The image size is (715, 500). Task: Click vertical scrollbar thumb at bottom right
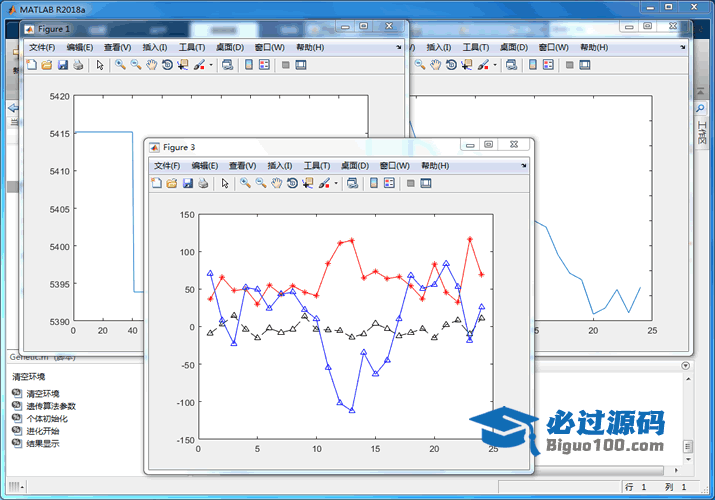click(x=688, y=446)
